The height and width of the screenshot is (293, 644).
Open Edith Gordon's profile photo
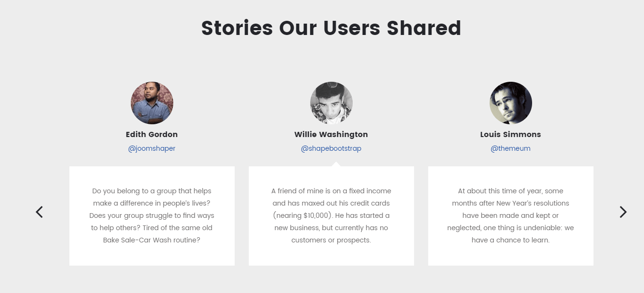[152, 103]
